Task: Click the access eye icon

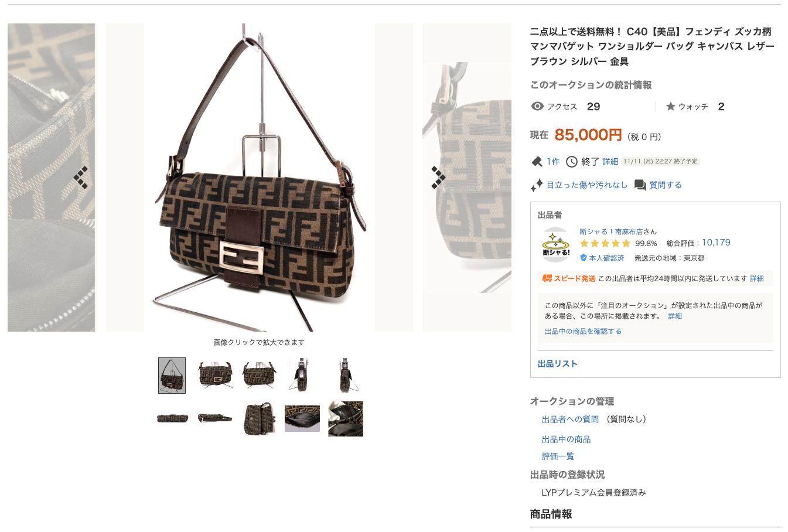Action: point(537,106)
